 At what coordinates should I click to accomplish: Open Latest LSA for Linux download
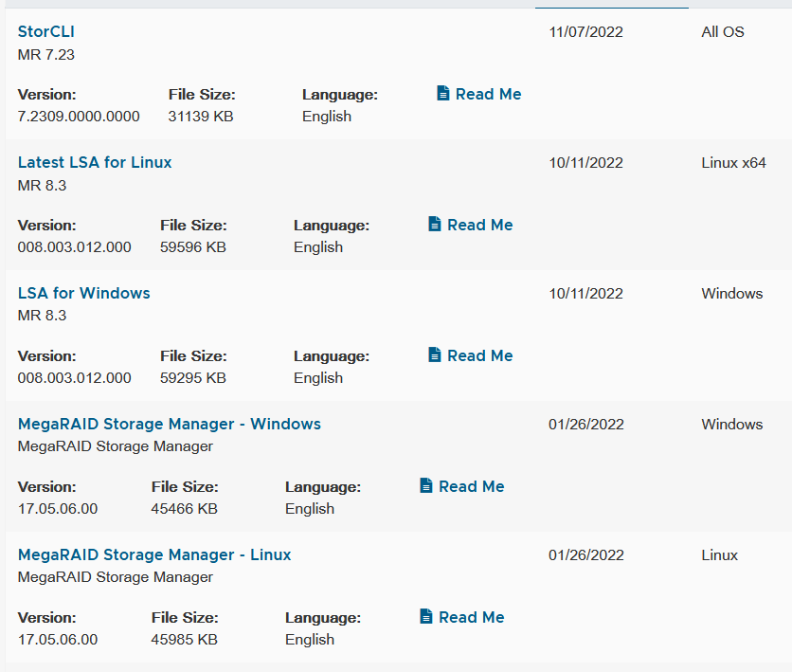(x=95, y=162)
